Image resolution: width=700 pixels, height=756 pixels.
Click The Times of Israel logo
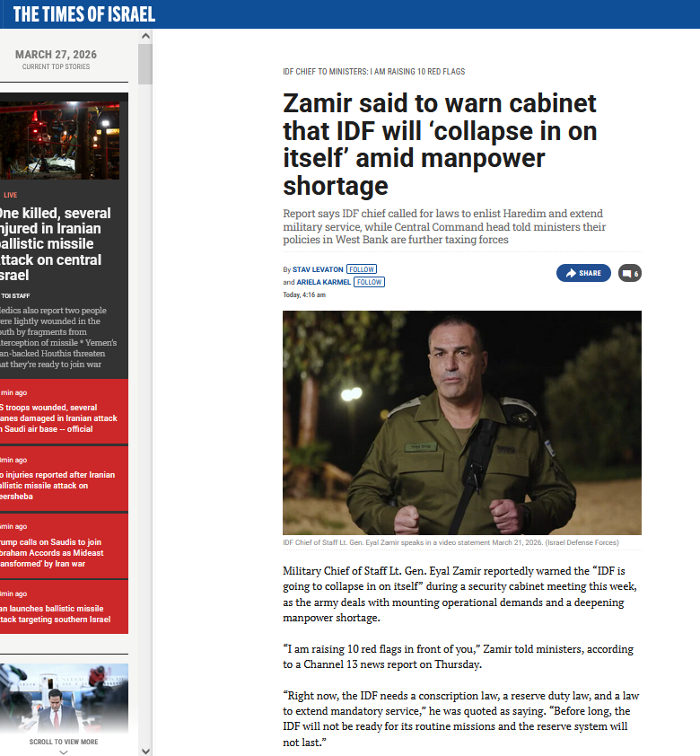tap(84, 14)
